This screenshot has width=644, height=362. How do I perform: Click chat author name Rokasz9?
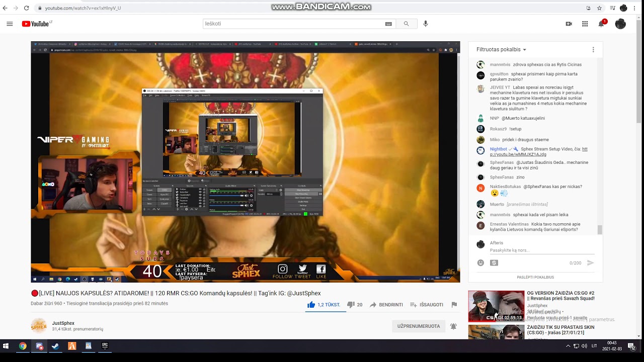(x=498, y=129)
